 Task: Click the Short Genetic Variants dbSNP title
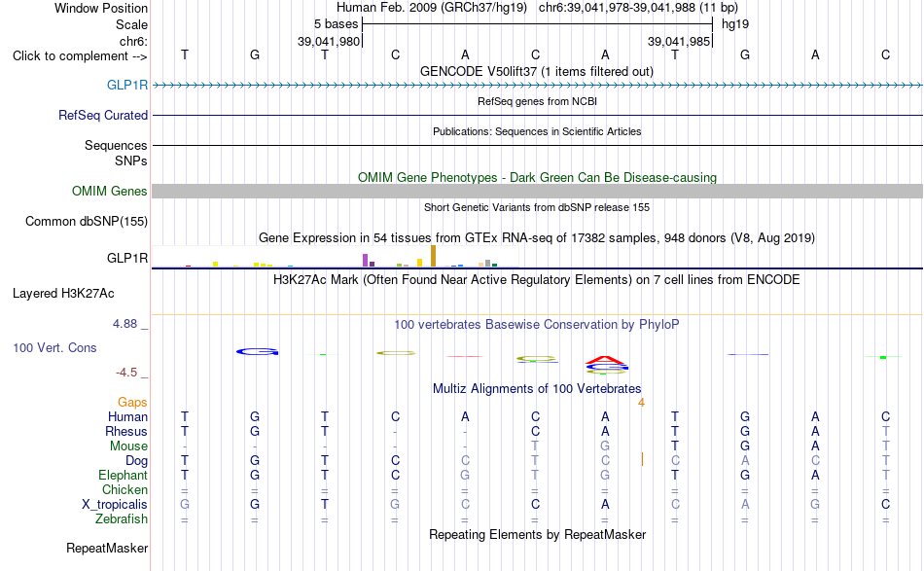click(537, 207)
